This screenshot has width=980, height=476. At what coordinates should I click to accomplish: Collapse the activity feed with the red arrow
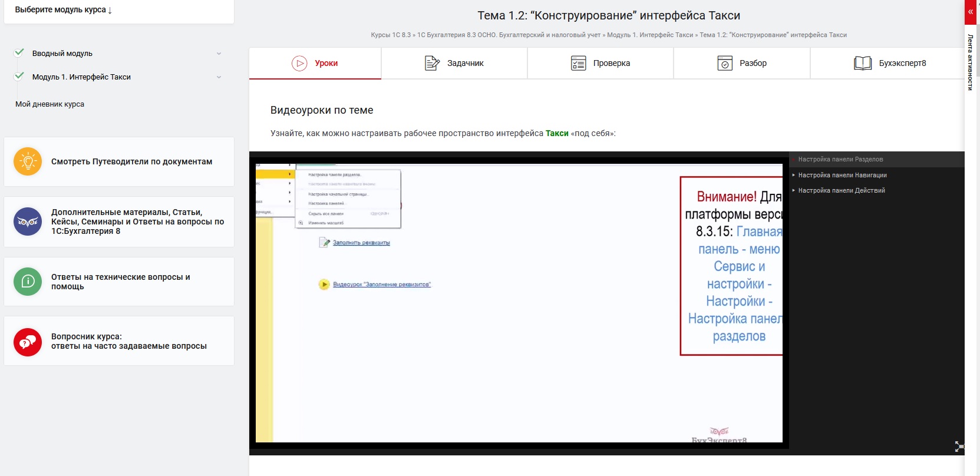click(971, 12)
